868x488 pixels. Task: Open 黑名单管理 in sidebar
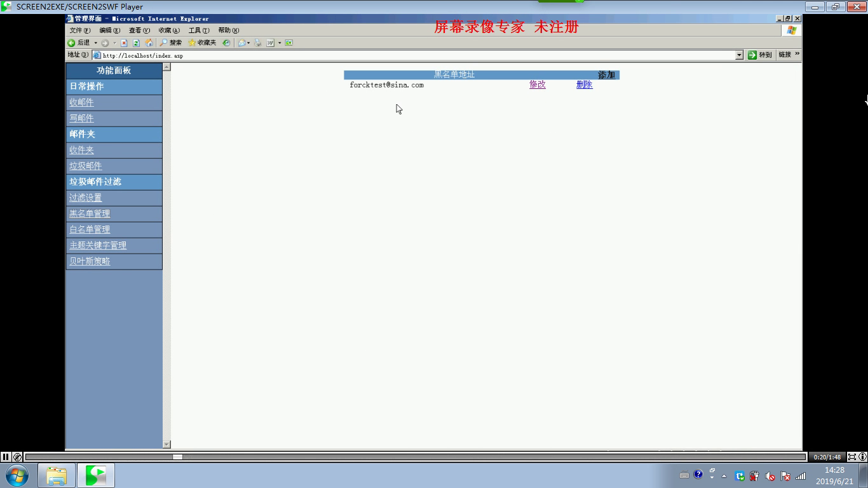(90, 213)
